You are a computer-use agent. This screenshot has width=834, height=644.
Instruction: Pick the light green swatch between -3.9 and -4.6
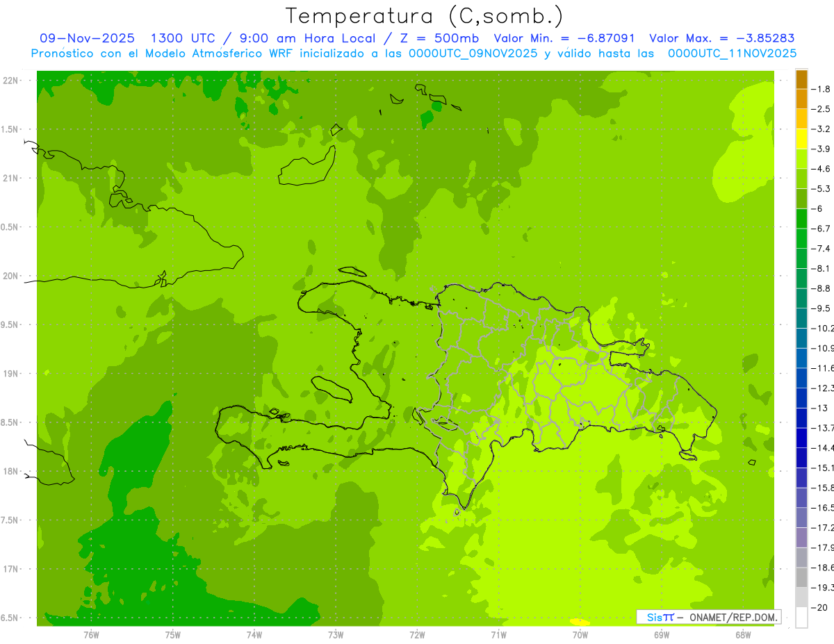coord(801,159)
